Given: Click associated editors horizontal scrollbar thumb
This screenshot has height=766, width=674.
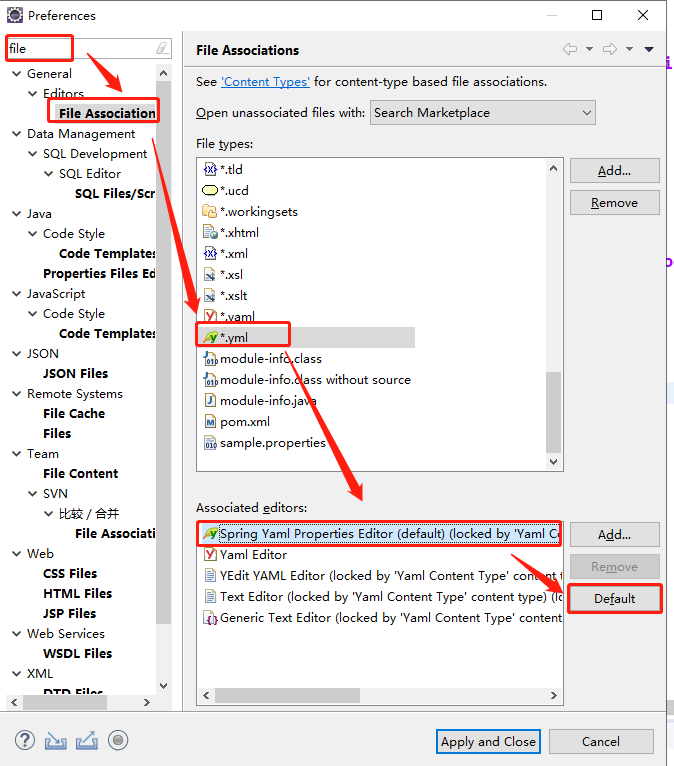Looking at the screenshot, I should (x=287, y=696).
